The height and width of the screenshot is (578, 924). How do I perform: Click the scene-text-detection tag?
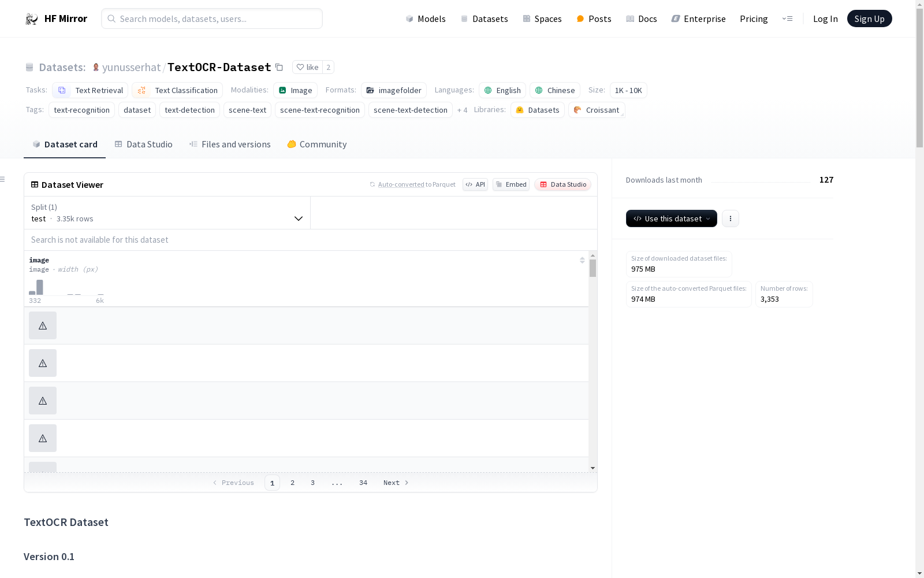pos(411,110)
